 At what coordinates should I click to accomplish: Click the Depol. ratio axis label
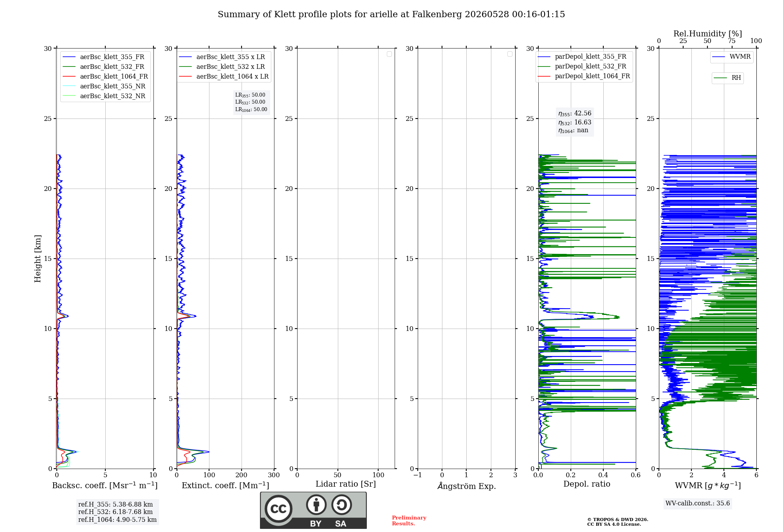coord(587,484)
